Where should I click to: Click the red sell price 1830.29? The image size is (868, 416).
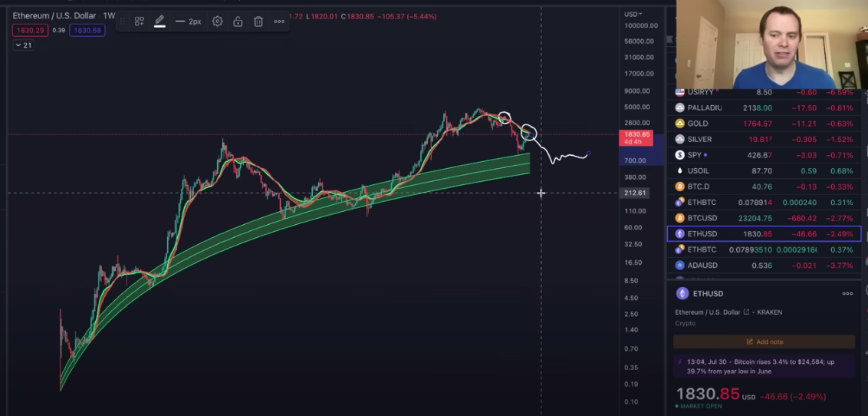pos(30,31)
